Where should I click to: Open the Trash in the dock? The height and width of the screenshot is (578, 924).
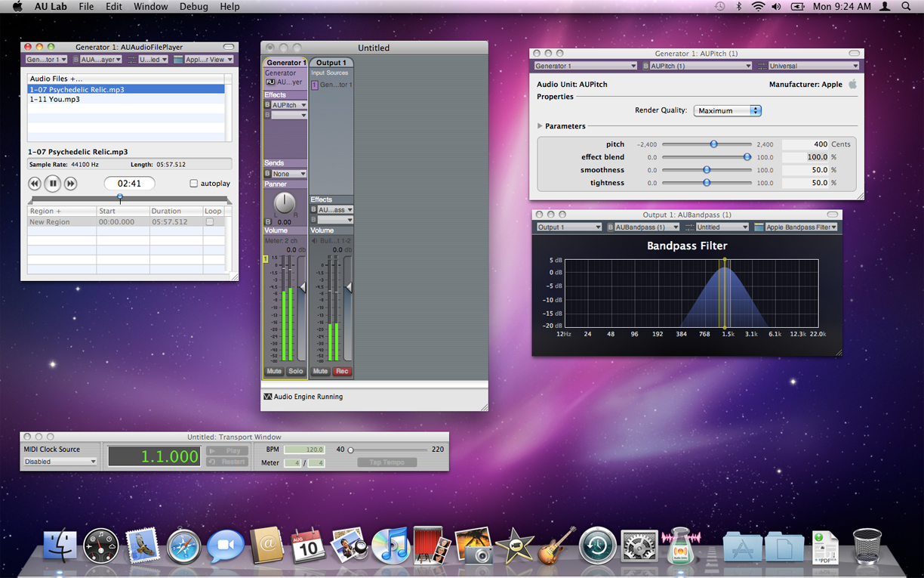(x=867, y=545)
